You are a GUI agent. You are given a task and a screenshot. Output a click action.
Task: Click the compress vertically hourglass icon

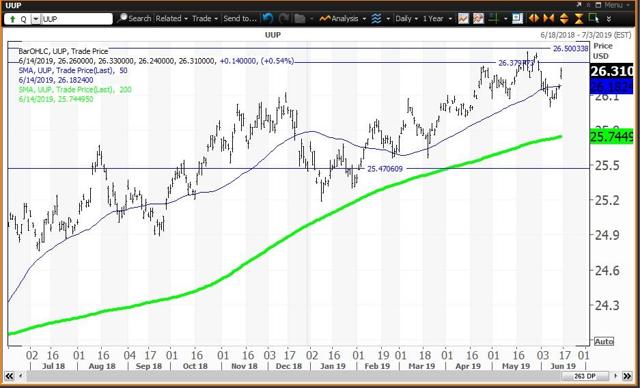579,19
